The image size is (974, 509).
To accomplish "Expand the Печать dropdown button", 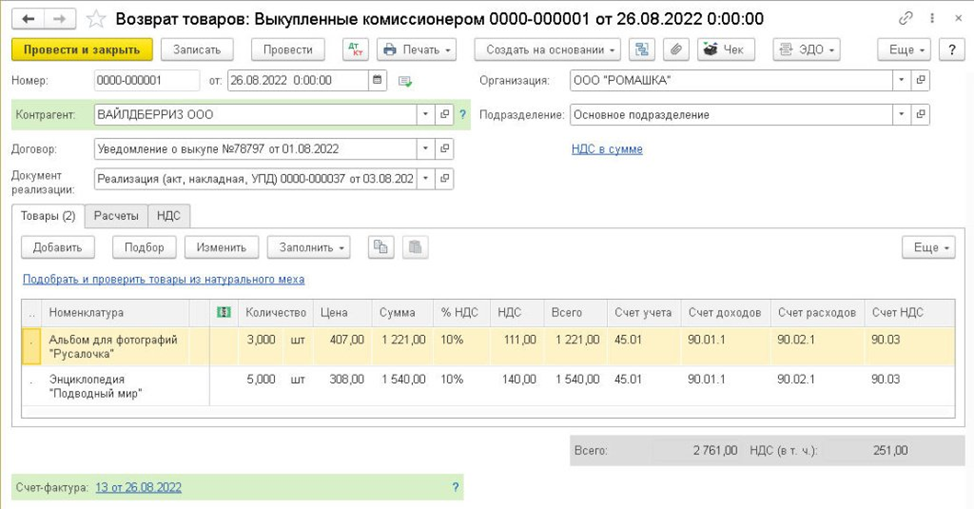I will 416,50.
